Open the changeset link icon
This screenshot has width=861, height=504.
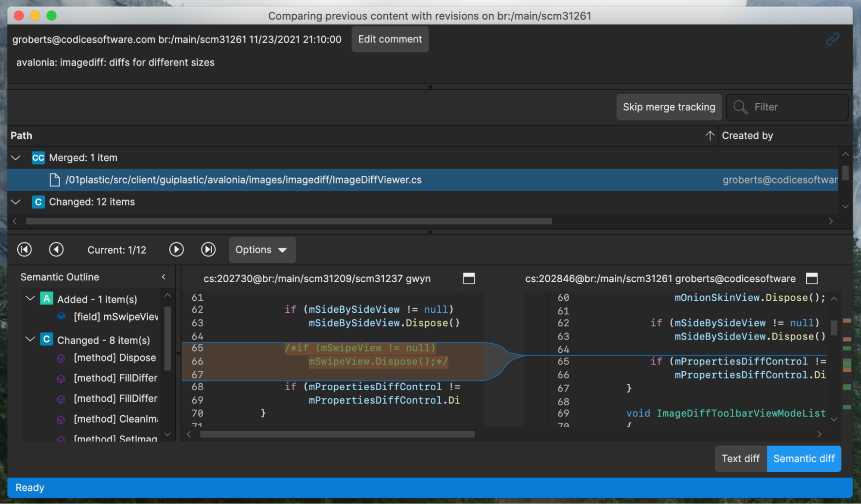[x=832, y=39]
